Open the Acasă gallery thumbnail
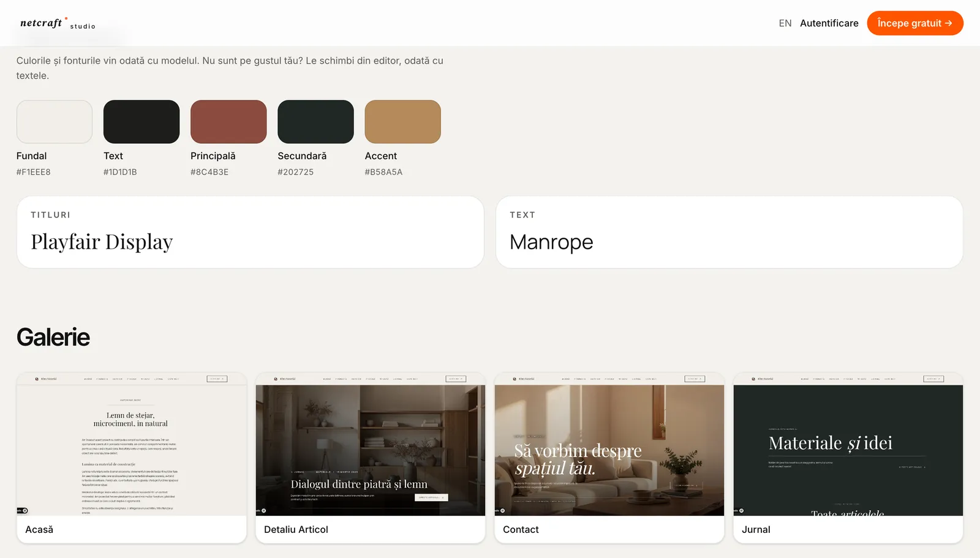980x558 pixels. tap(132, 445)
